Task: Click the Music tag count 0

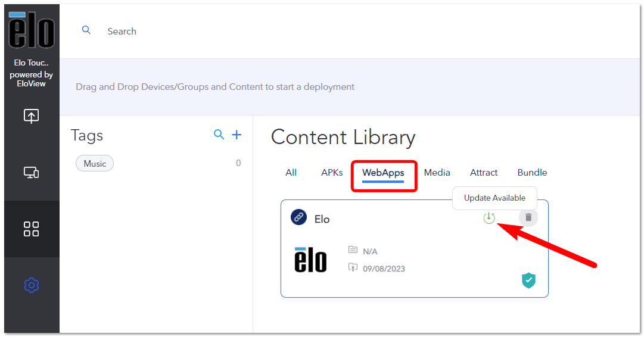Action: [x=238, y=163]
